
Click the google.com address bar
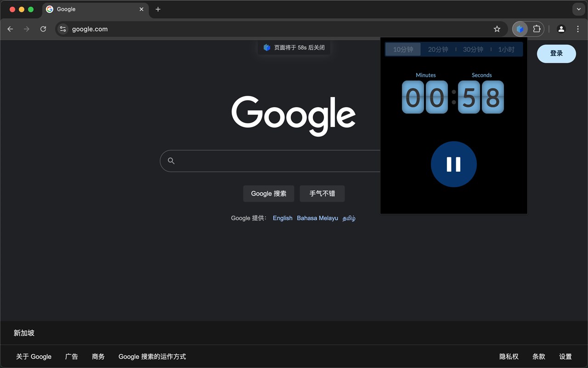click(281, 29)
